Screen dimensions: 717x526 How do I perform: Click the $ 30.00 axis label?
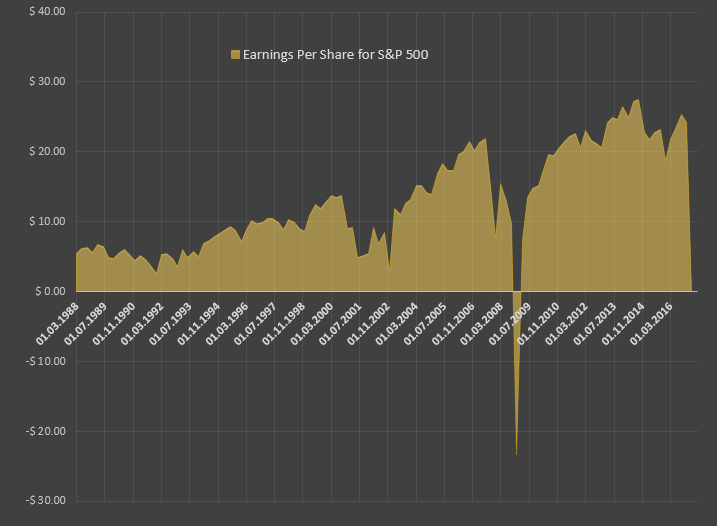[47, 81]
